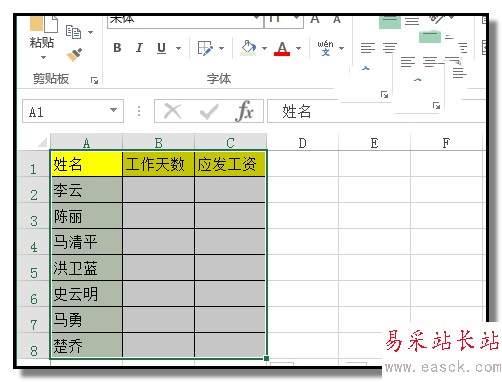Click the cell containing 马清平
This screenshot has width=502, height=382.
pos(86,242)
